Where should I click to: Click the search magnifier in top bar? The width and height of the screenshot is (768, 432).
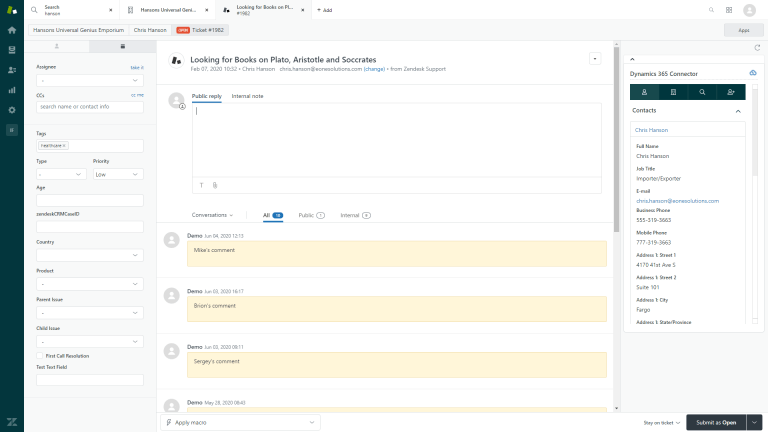point(711,10)
